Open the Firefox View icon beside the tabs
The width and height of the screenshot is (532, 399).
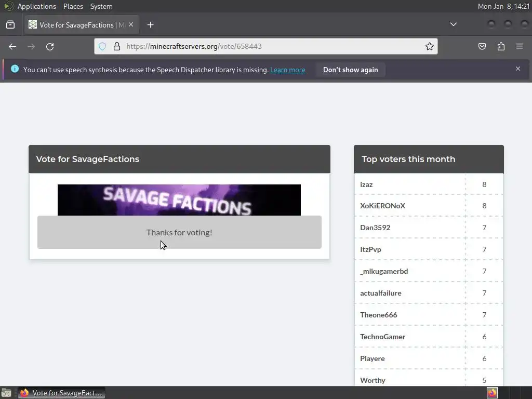click(x=10, y=25)
